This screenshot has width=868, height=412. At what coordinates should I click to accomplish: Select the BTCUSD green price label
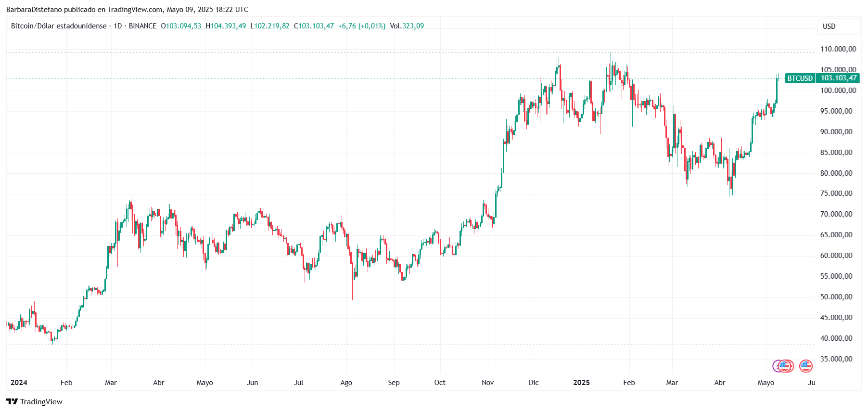(800, 78)
